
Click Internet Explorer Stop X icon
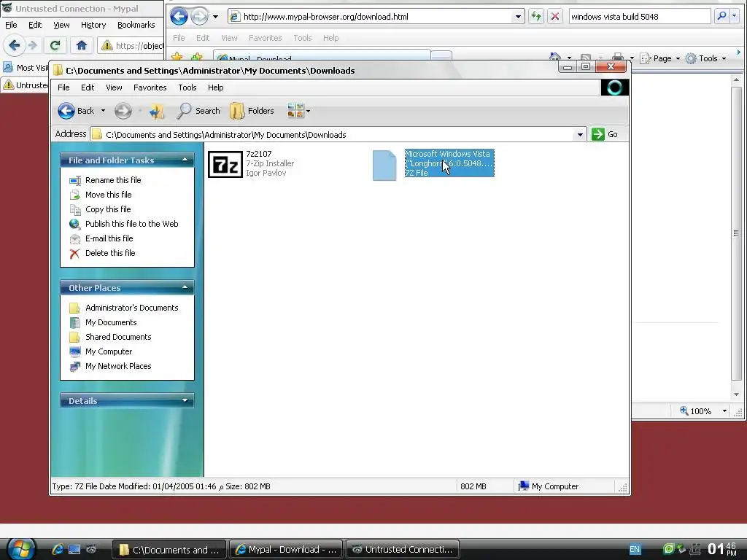pyautogui.click(x=554, y=17)
